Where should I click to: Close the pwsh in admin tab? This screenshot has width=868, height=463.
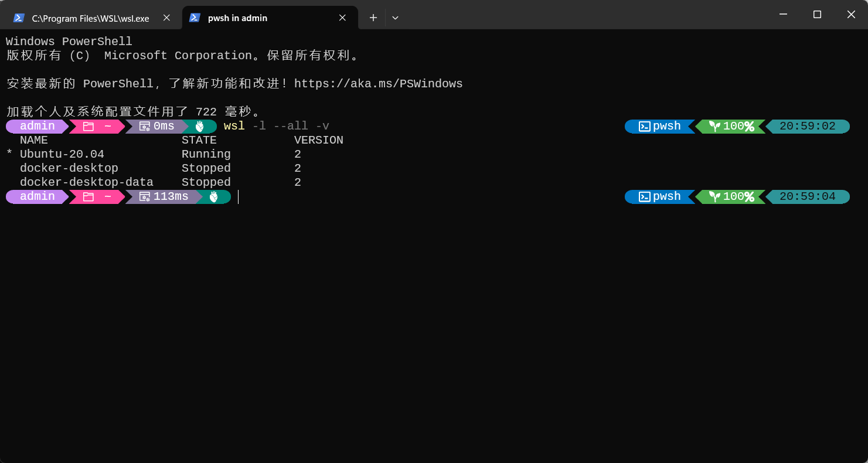click(x=342, y=18)
